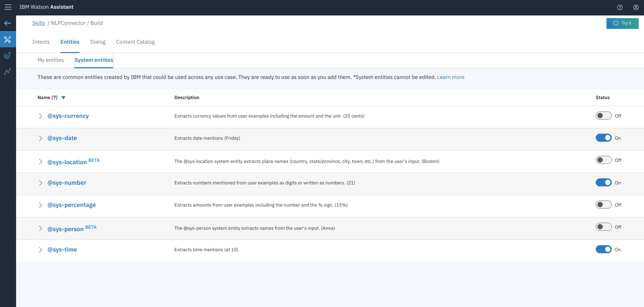644x307 pixels.
Task: Expand the @sys-location row chevron
Action: pyautogui.click(x=41, y=162)
